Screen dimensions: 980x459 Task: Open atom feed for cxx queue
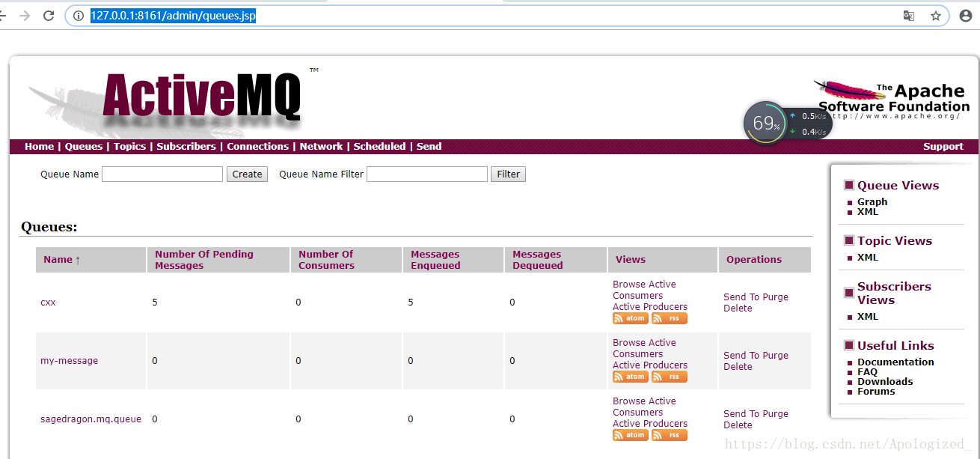coord(630,318)
